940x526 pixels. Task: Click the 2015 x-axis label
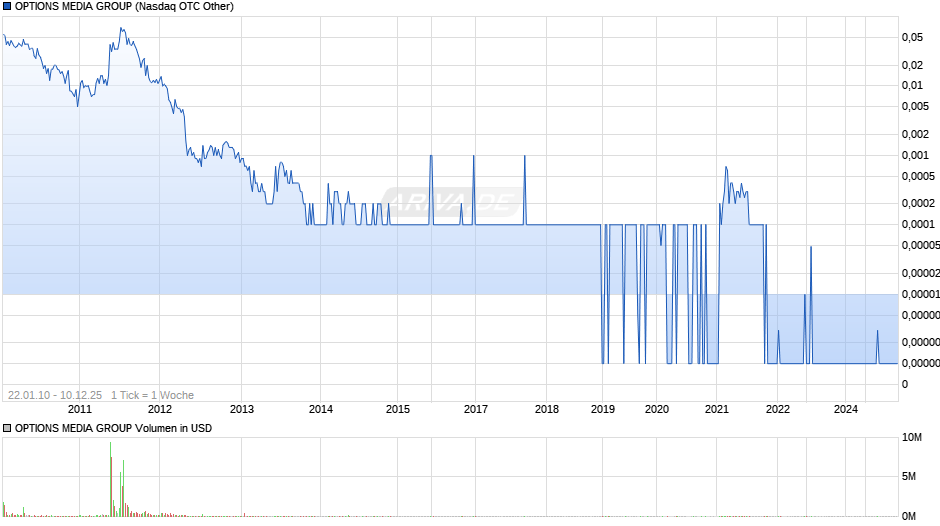point(398,409)
